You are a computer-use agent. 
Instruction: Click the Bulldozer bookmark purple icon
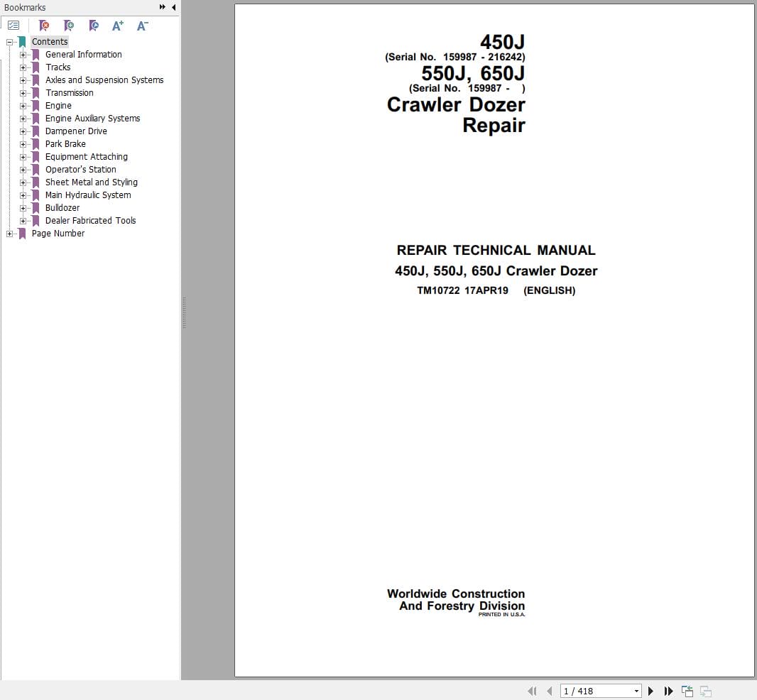pyautogui.click(x=36, y=208)
